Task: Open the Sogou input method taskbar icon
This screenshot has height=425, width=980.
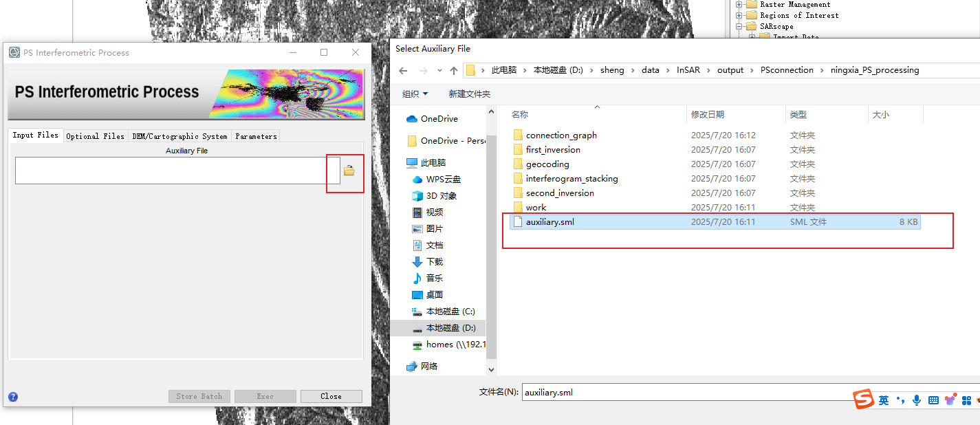Action: click(x=865, y=399)
